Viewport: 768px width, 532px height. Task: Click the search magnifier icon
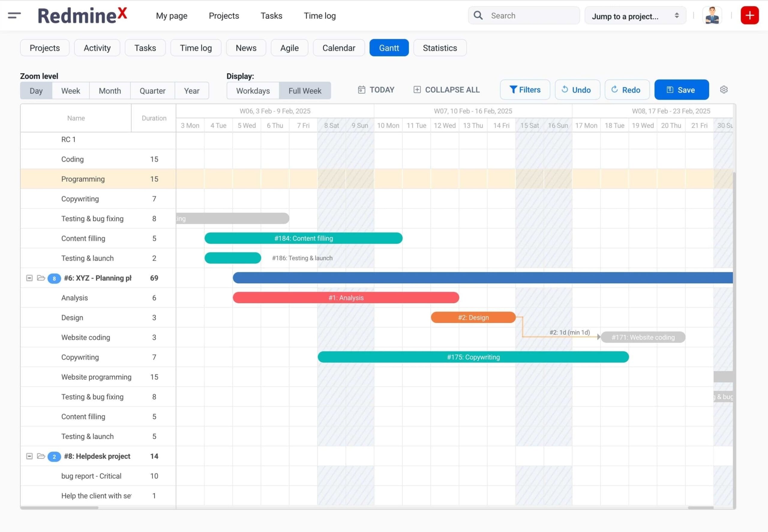pos(478,15)
